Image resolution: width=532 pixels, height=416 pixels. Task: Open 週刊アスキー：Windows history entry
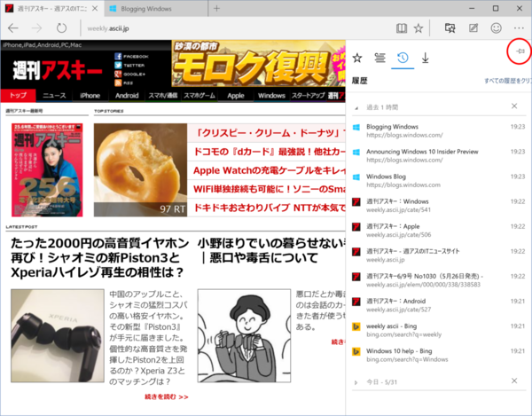(439, 205)
